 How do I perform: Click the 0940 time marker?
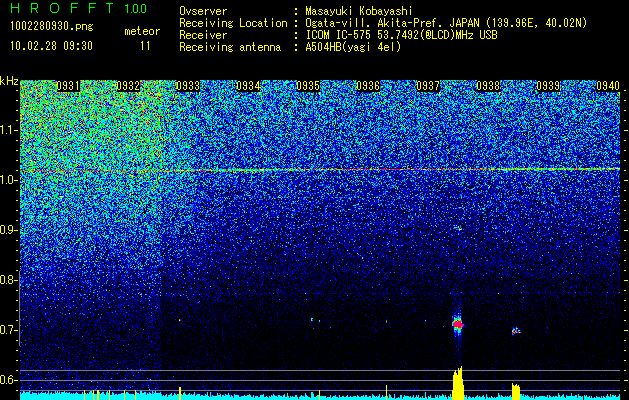click(608, 86)
